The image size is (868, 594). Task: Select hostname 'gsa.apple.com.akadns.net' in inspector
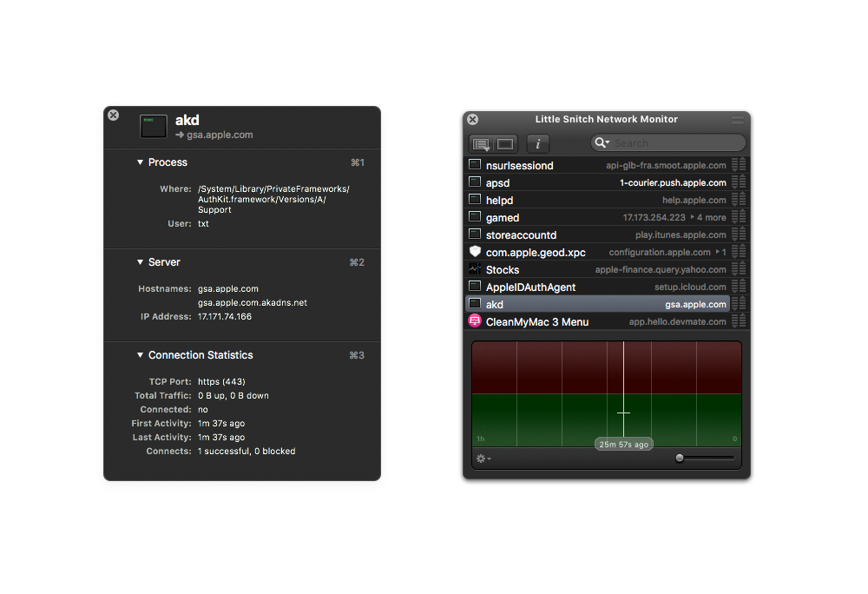point(253,303)
